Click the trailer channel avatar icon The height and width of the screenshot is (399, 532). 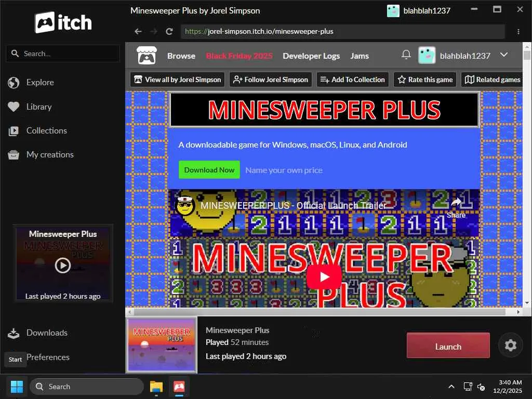(x=184, y=205)
